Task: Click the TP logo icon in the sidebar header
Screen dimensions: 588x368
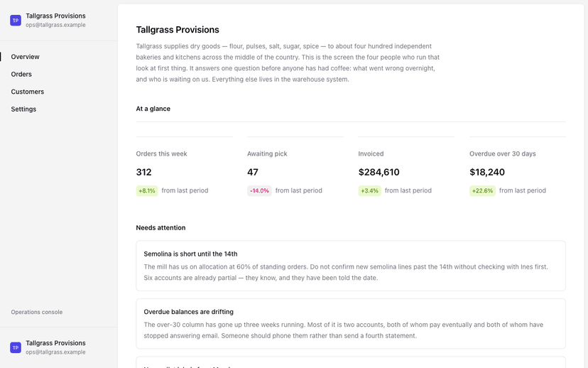Action: click(16, 21)
